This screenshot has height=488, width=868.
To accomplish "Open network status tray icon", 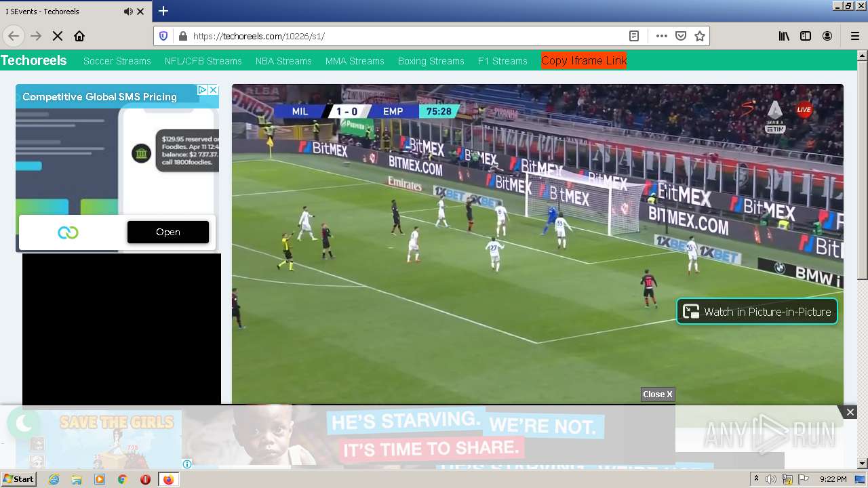I will (787, 479).
